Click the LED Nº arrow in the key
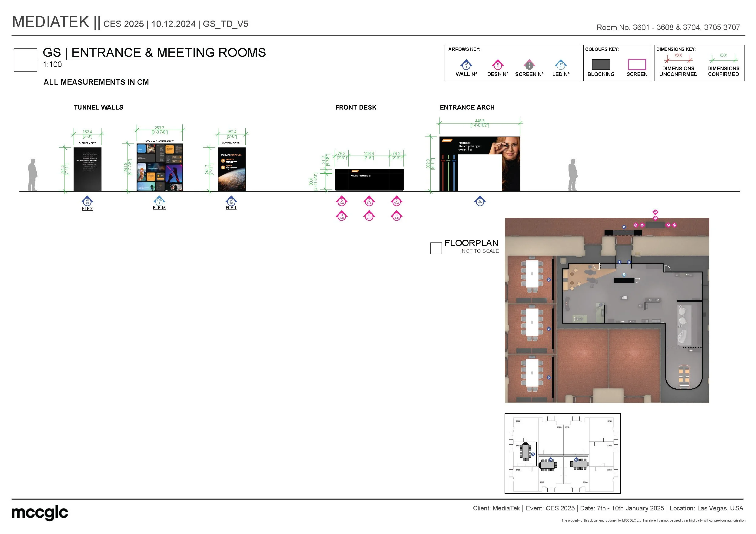 561,64
